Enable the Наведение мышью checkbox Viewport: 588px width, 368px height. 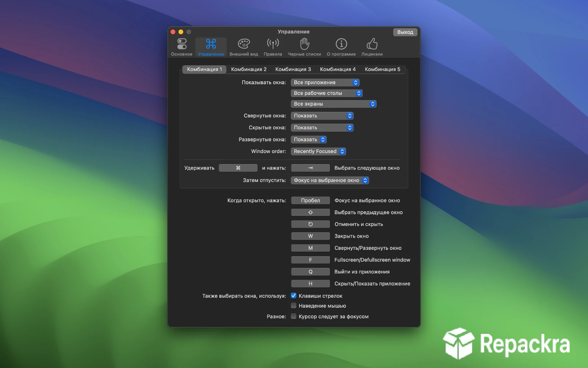[x=294, y=305]
